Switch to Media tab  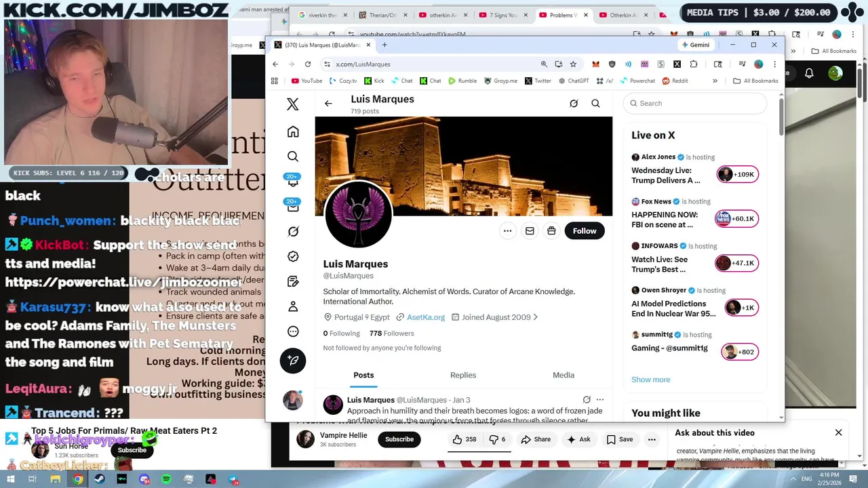tap(564, 375)
